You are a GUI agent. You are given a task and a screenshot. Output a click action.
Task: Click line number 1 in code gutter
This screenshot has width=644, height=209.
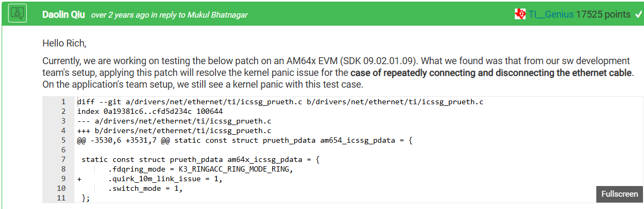click(63, 102)
